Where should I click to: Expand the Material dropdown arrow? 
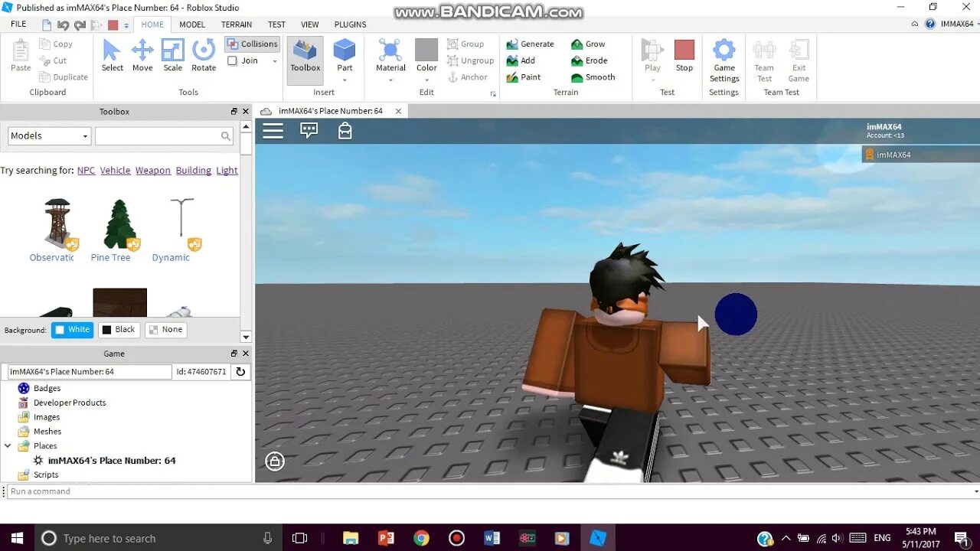pos(390,80)
